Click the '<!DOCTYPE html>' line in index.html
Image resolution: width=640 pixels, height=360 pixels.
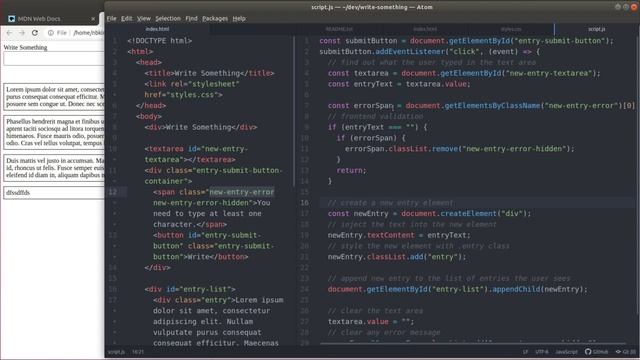(159, 41)
